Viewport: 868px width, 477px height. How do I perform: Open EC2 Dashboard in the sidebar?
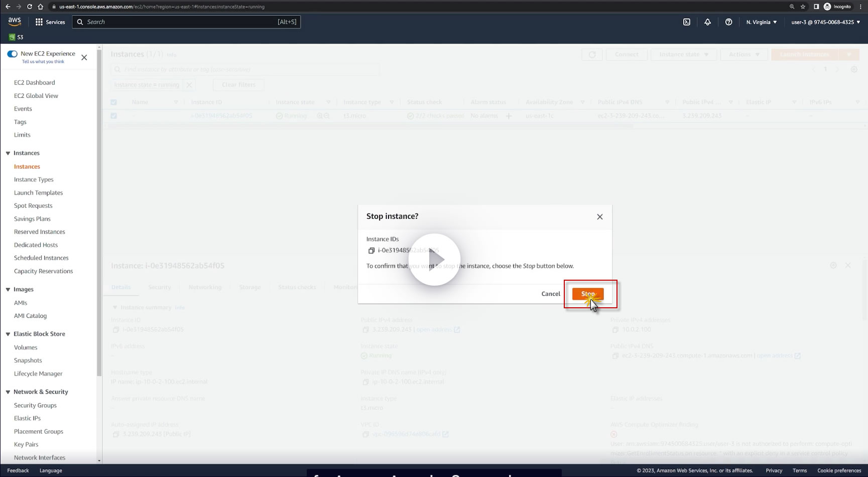click(x=35, y=82)
